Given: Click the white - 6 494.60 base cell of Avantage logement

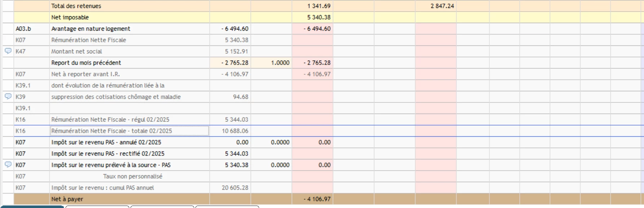Looking at the screenshot, I should click(230, 28).
